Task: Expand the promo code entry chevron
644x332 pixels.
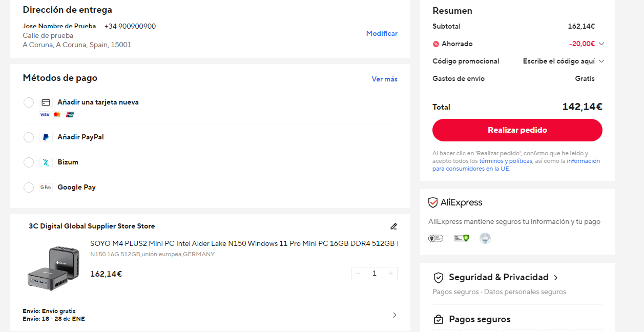Action: tap(601, 61)
